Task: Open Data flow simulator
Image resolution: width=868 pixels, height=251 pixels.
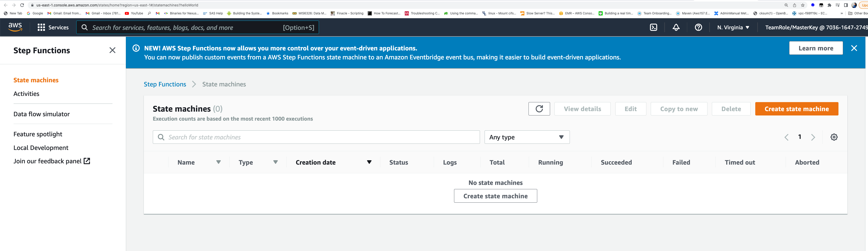Action: [41, 114]
